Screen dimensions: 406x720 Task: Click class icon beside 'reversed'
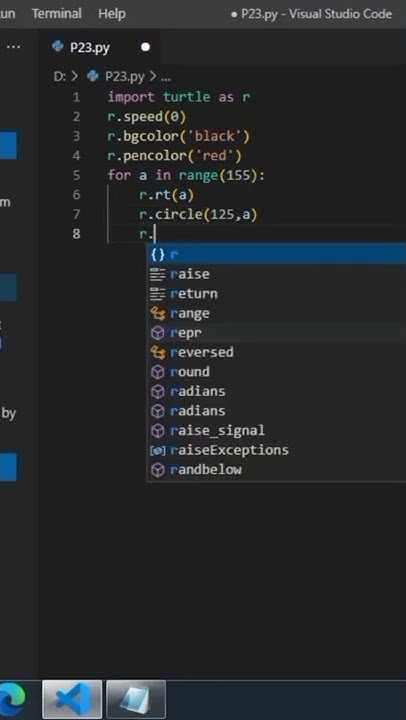158,353
